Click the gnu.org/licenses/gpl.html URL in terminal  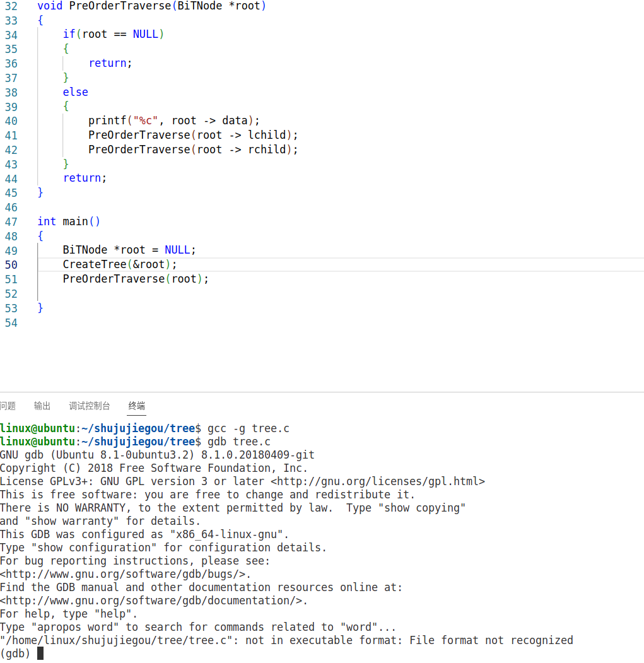(x=378, y=481)
